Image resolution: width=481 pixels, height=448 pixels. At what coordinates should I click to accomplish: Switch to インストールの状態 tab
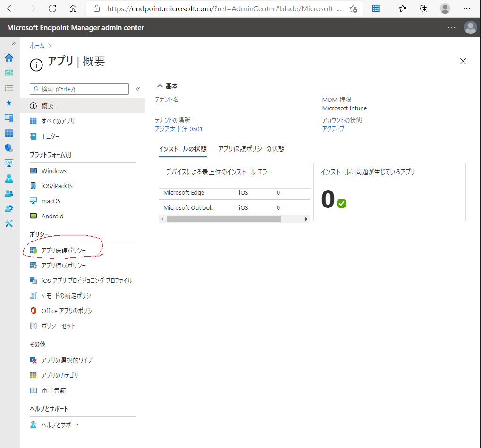pos(183,149)
